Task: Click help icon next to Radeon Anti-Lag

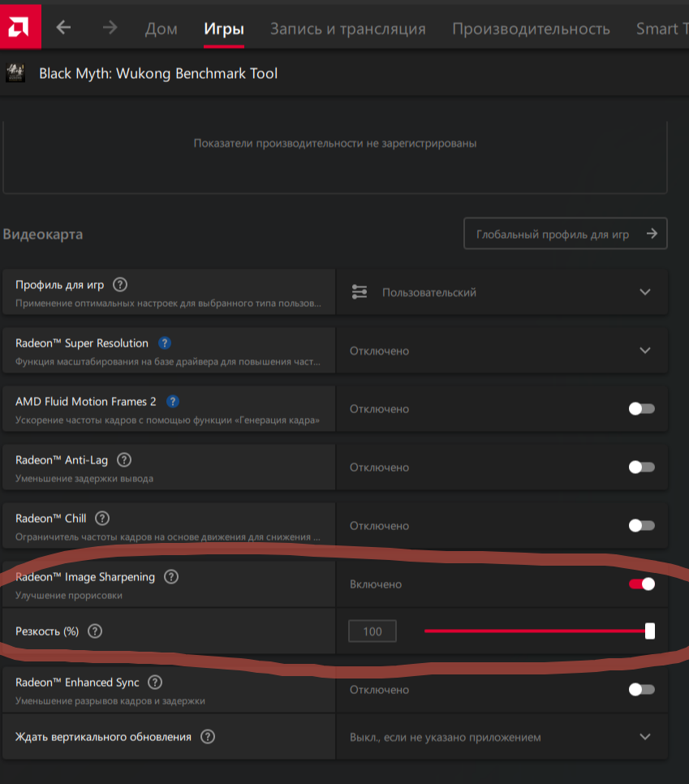Action: (x=124, y=460)
